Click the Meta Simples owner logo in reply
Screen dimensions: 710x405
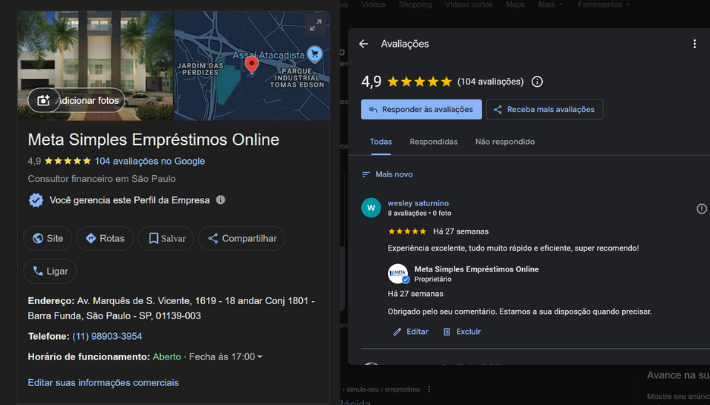398,274
